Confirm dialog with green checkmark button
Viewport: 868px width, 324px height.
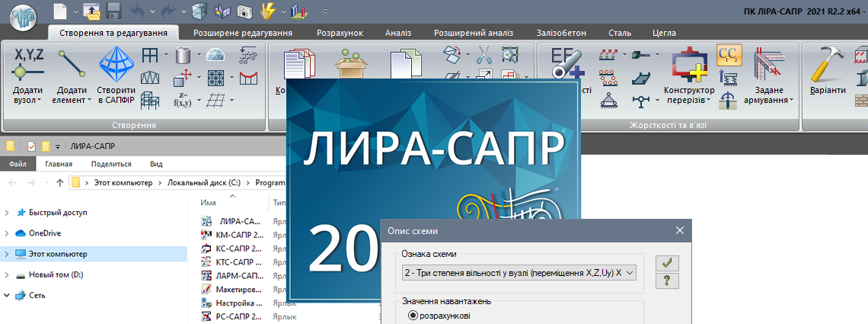[667, 263]
